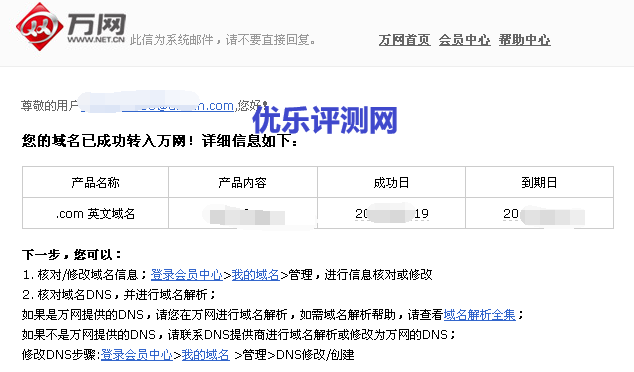Open the 会员中心 header link
634x372 pixels.
[x=465, y=40]
